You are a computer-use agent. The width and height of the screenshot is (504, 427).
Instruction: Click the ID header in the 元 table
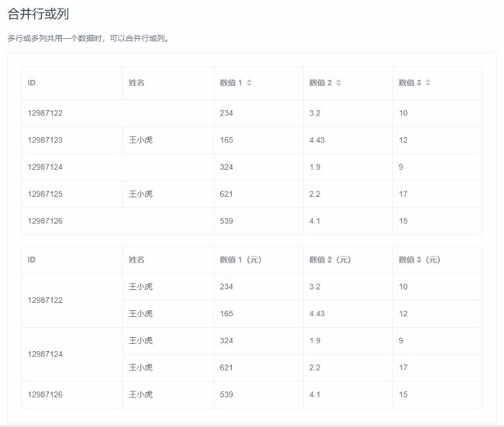pyautogui.click(x=32, y=260)
